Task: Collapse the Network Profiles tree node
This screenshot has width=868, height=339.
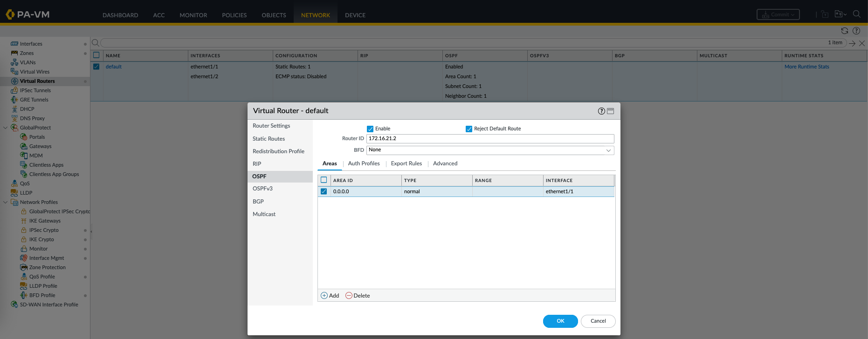Action: [x=6, y=202]
